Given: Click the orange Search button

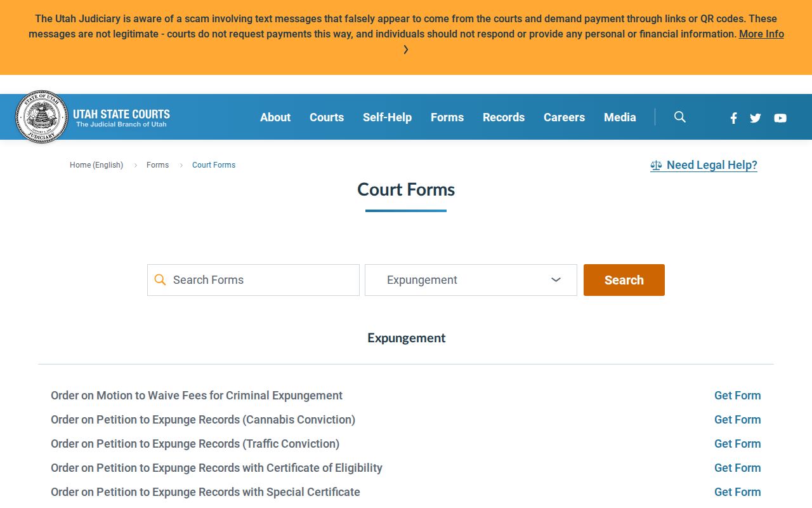Looking at the screenshot, I should (x=624, y=280).
